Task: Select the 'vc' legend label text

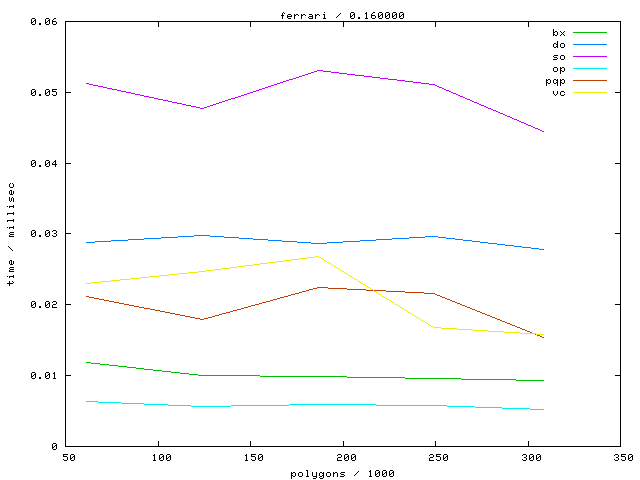Action: 558,93
